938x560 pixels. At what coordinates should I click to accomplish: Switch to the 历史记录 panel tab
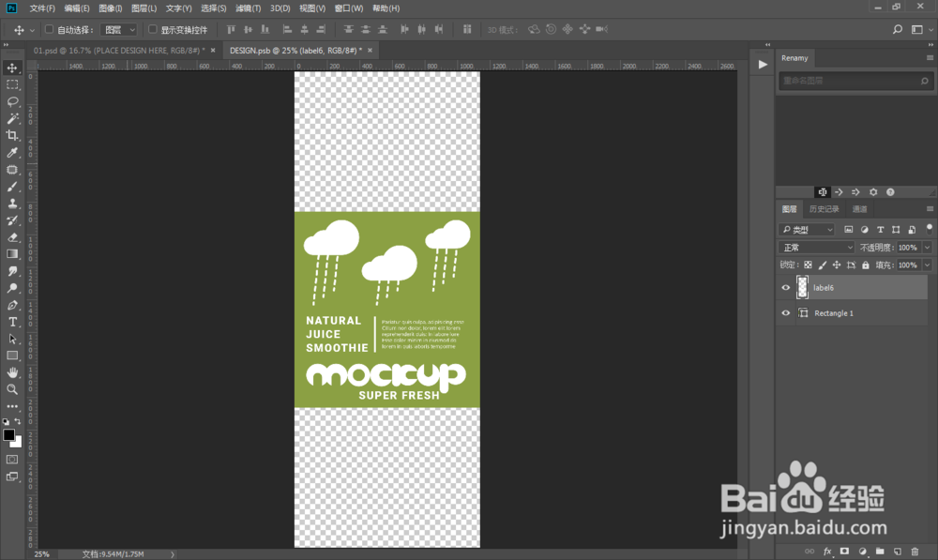click(x=825, y=209)
